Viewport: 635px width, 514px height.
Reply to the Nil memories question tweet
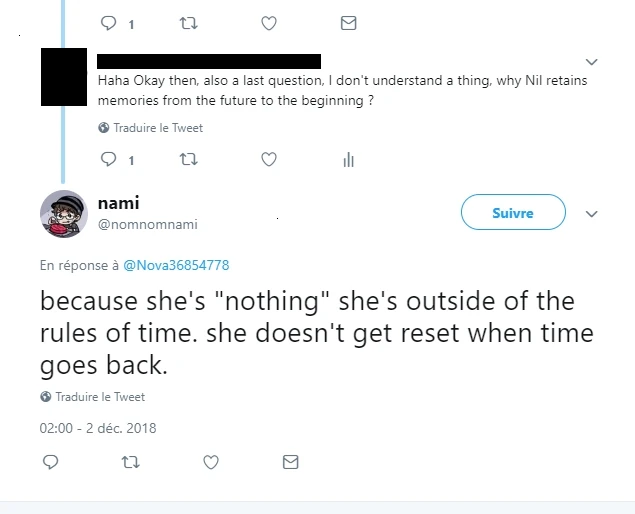[110, 159]
